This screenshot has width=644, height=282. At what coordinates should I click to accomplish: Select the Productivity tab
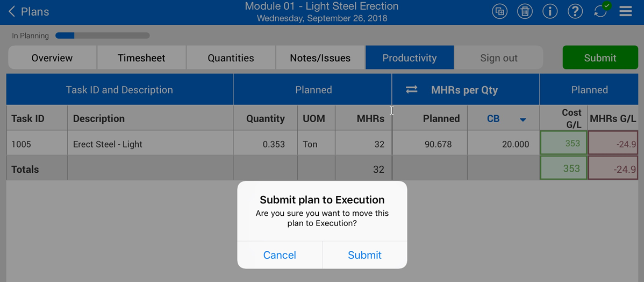[x=409, y=58]
